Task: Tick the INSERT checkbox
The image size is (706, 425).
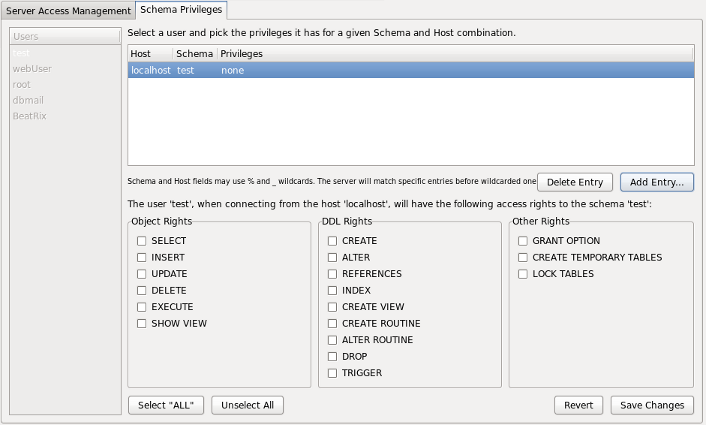Action: click(x=142, y=258)
